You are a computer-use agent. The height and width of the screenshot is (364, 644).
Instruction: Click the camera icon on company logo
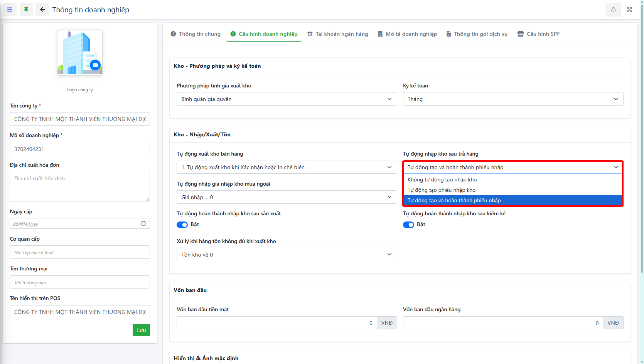point(95,65)
